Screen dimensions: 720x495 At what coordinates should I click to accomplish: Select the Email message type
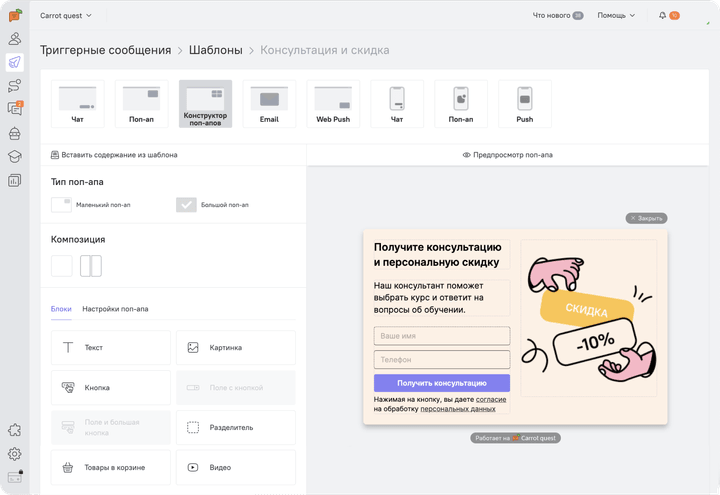pyautogui.click(x=269, y=104)
